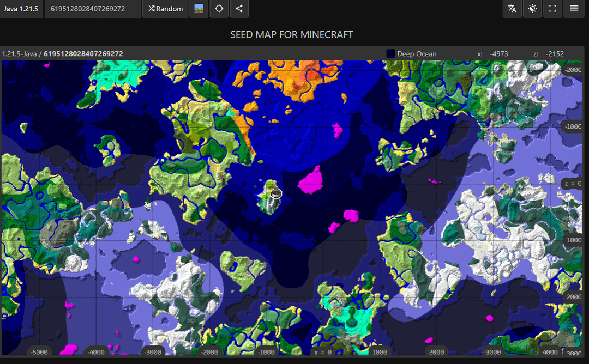This screenshot has height=364, width=589.
Task: Click the Deep Ocean biome color swatch
Action: click(x=390, y=54)
